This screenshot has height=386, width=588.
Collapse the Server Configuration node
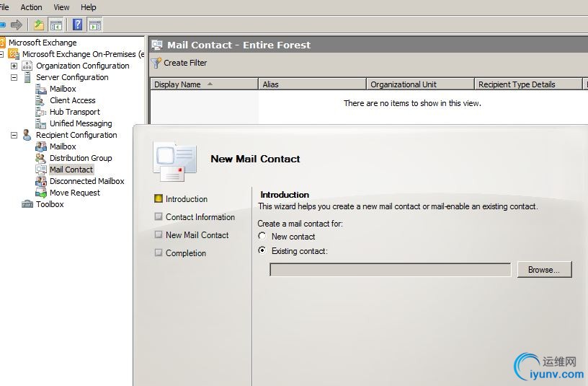point(14,77)
